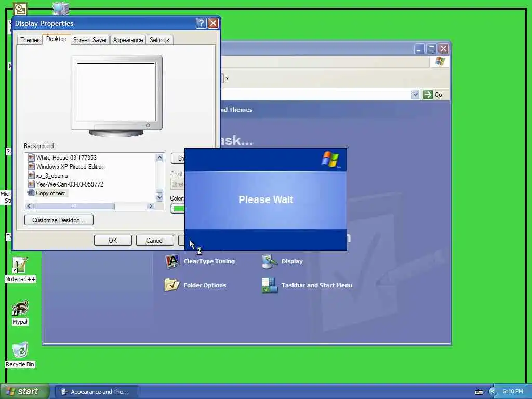This screenshot has width=532, height=399.
Task: Expand hidden tray icons arrow
Action: click(493, 392)
